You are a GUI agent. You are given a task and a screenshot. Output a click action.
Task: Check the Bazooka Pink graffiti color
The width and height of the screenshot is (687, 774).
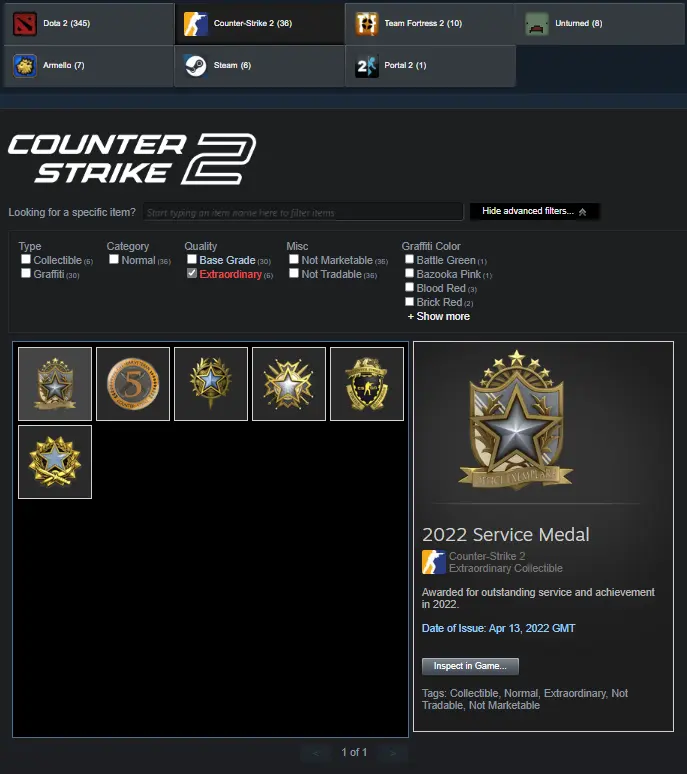(x=409, y=273)
